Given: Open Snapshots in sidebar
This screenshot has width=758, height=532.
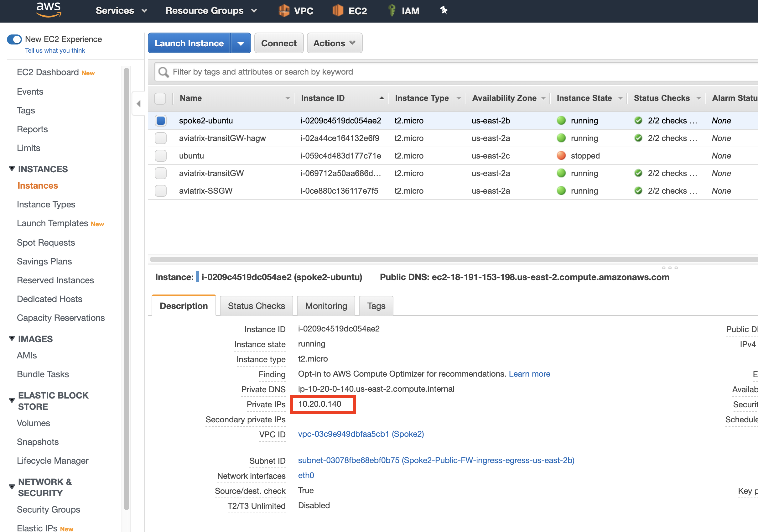Looking at the screenshot, I should (x=38, y=442).
